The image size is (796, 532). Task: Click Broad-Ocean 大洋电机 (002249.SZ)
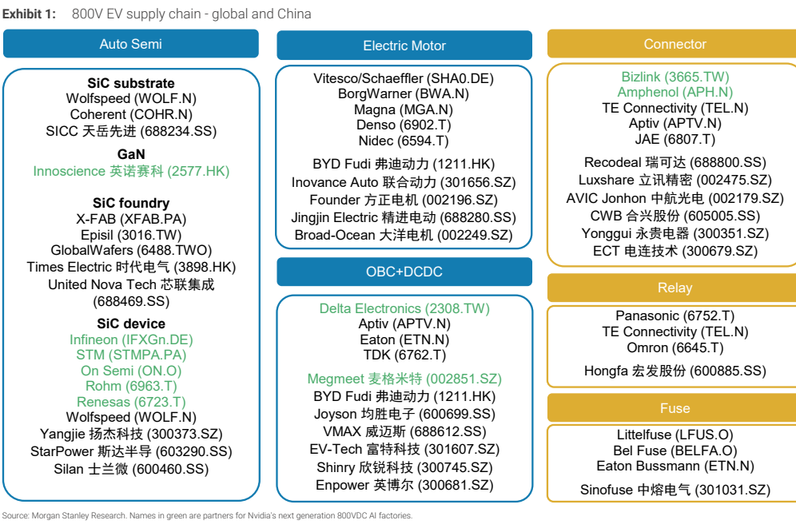pos(404,235)
